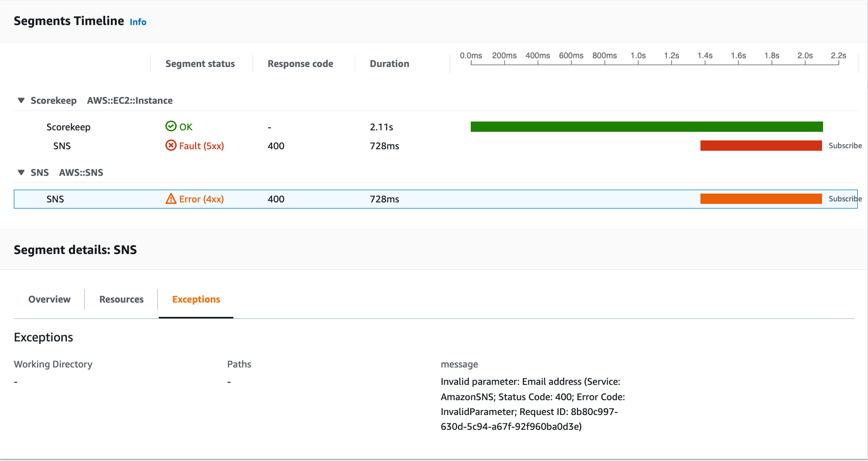Open the Info link beside Segments Timeline
The image size is (868, 461).
coord(138,22)
